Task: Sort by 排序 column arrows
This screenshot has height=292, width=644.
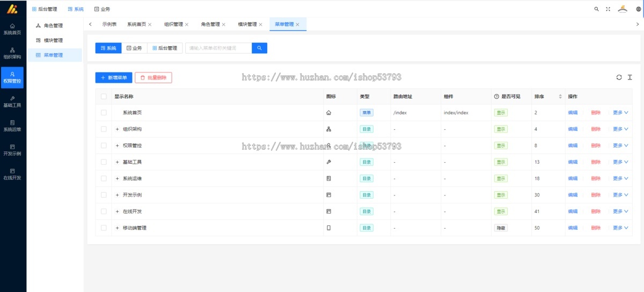Action: pos(560,97)
